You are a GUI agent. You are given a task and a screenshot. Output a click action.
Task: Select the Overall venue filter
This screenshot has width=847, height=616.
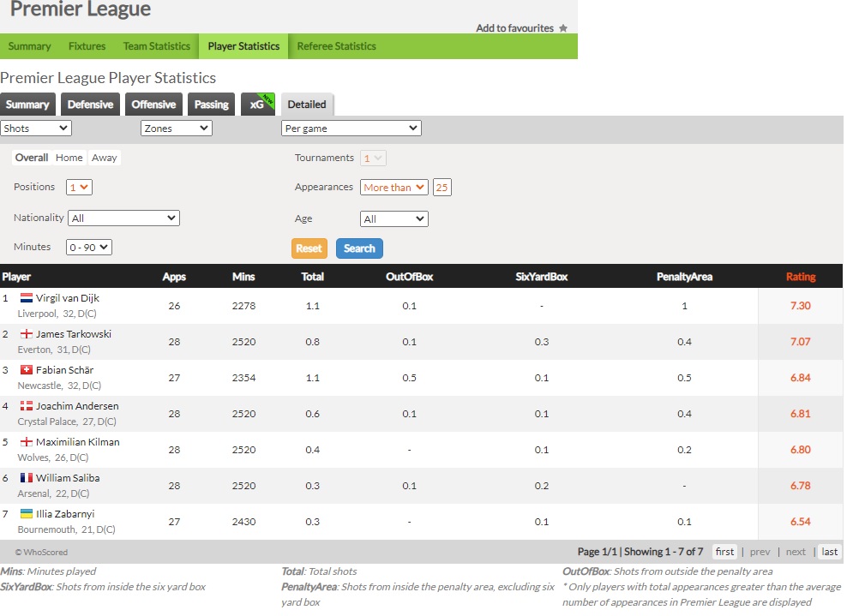[x=32, y=158]
